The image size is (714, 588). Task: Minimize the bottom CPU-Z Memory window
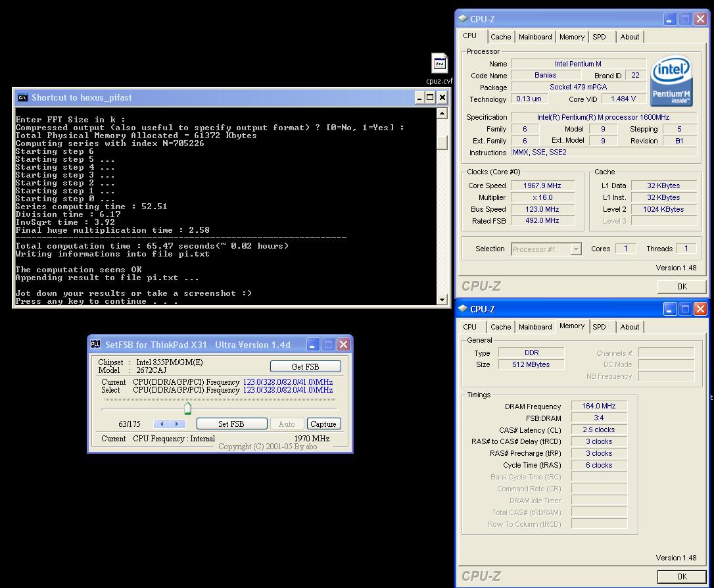click(x=669, y=309)
